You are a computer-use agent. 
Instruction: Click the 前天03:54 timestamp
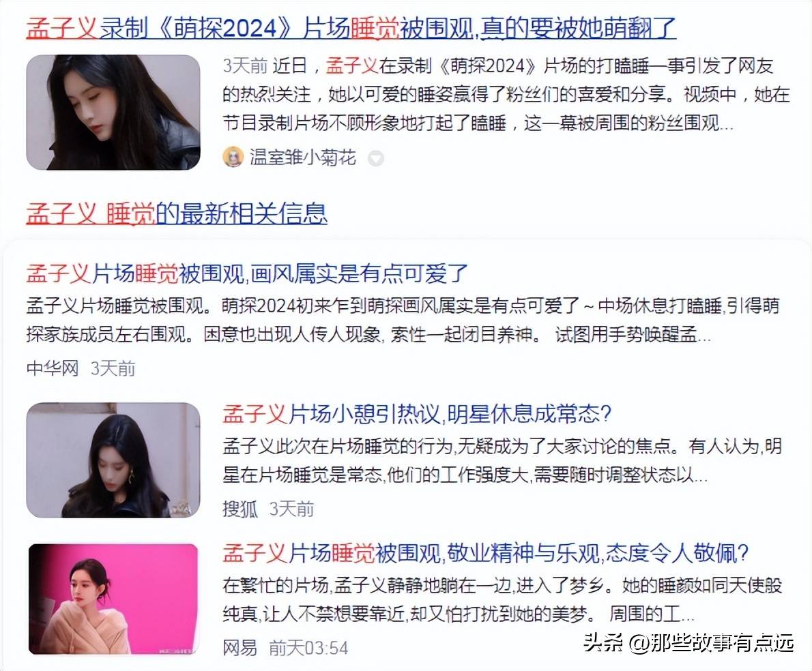click(308, 648)
